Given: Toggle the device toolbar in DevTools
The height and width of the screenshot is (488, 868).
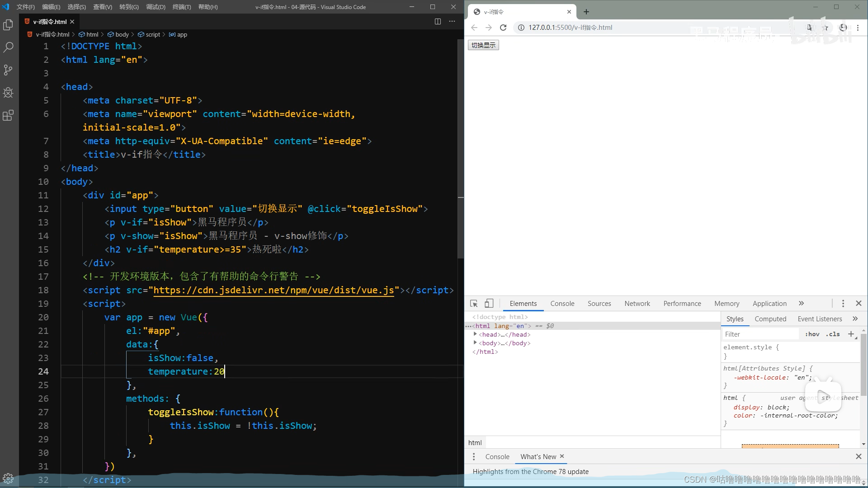Looking at the screenshot, I should (489, 303).
